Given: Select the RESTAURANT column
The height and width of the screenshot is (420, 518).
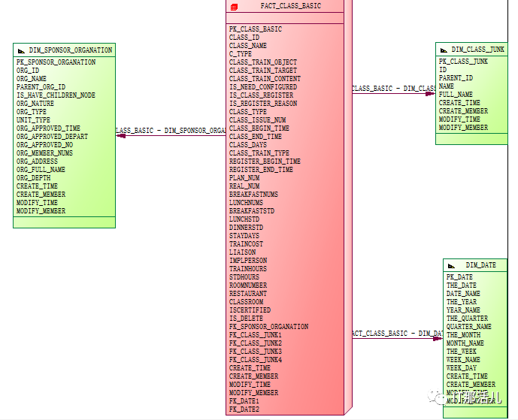Looking at the screenshot, I should point(248,294).
